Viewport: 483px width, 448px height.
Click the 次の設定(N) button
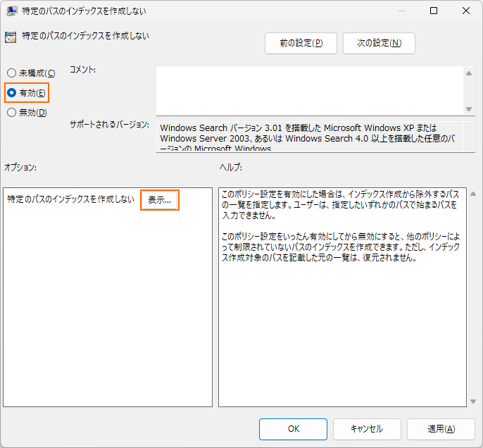point(379,43)
